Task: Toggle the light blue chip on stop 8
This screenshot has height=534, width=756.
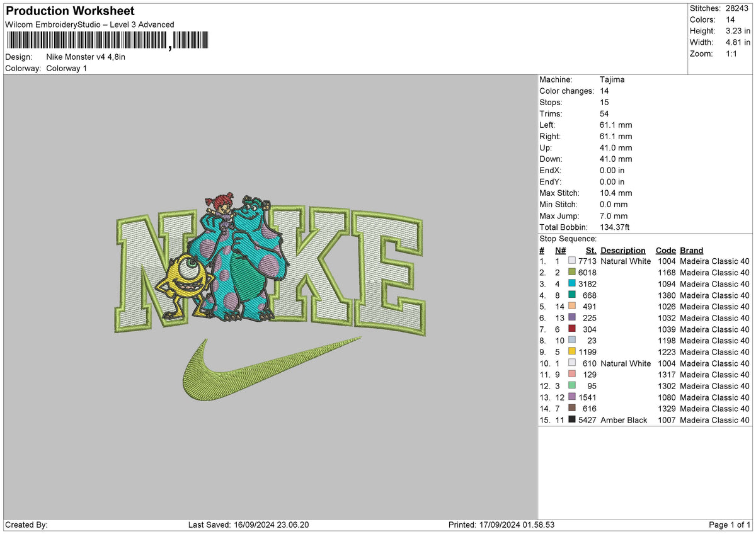Action: [573, 341]
